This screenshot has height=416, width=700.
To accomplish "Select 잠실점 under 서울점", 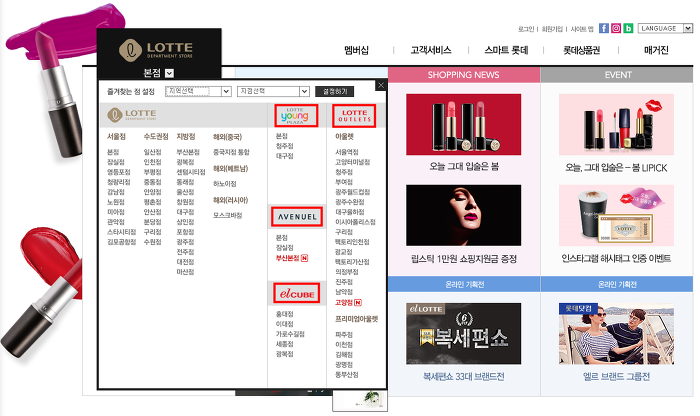I will 116,162.
